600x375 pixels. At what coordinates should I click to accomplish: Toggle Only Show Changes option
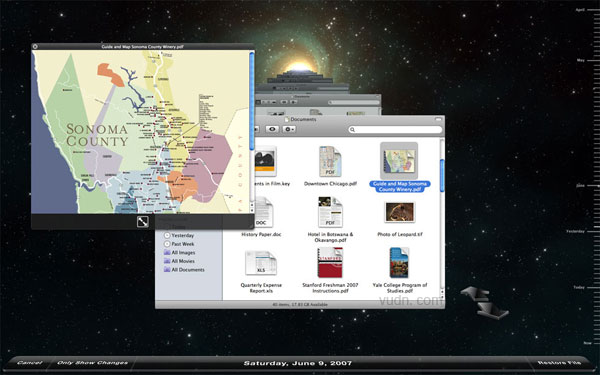[92, 362]
